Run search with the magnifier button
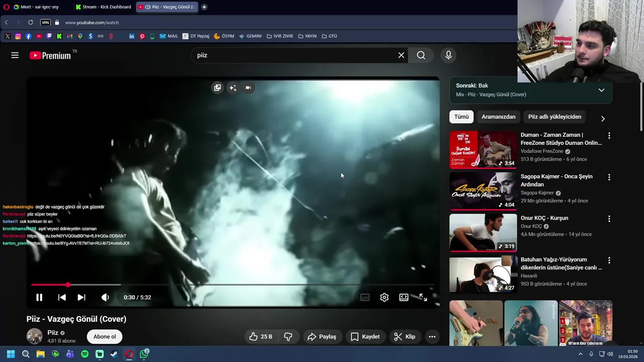Viewport: 644px width, 362px height. coord(421,55)
